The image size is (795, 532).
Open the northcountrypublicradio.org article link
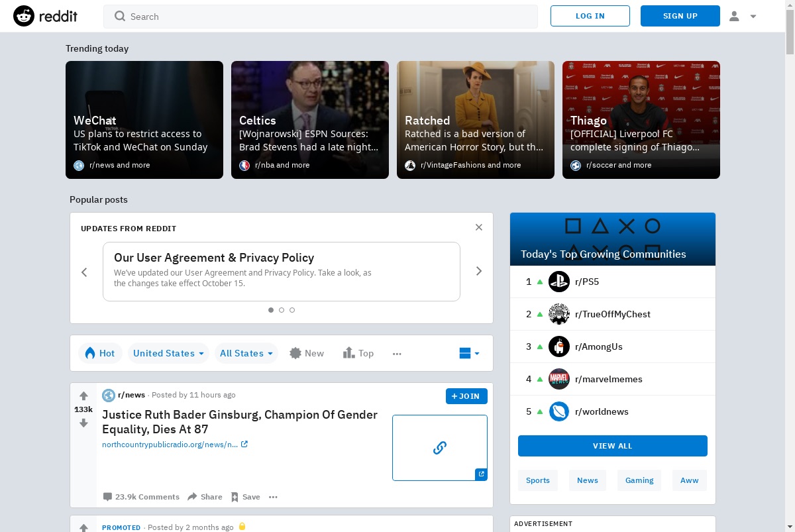tap(170, 445)
